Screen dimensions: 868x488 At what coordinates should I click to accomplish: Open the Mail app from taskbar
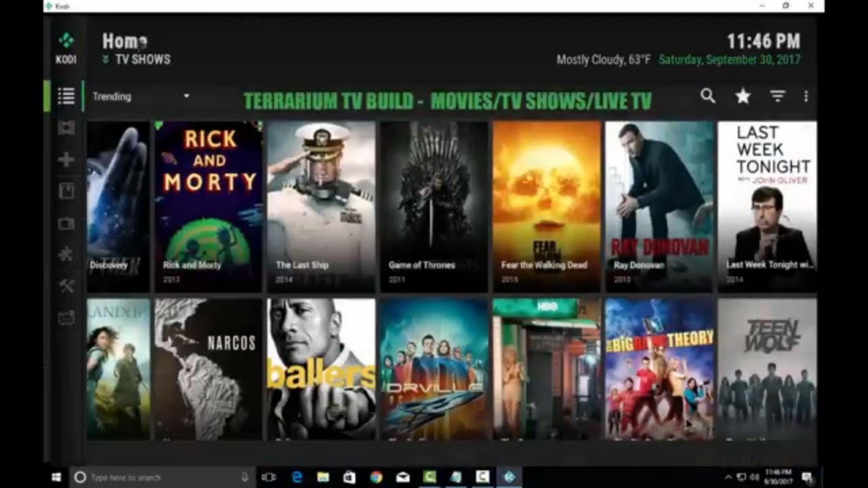coord(402,477)
